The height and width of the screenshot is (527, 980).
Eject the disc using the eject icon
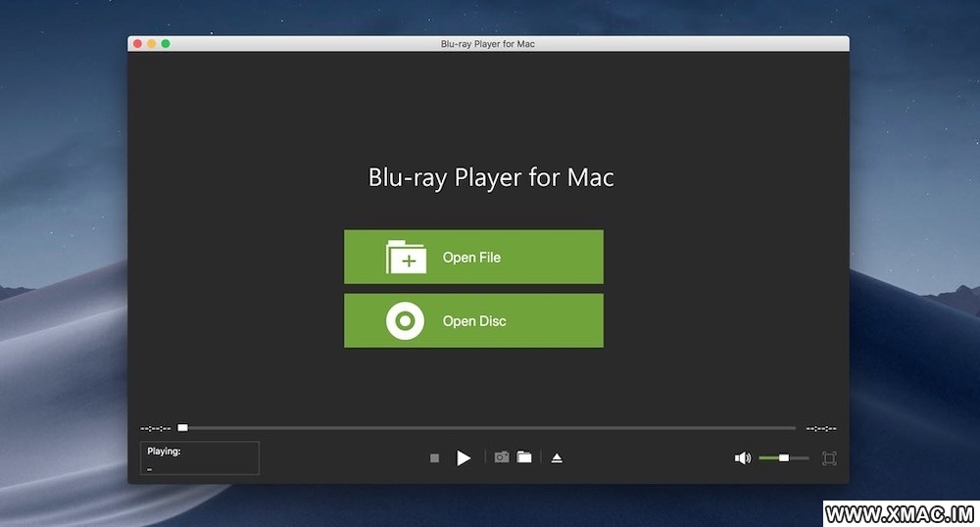[x=557, y=457]
